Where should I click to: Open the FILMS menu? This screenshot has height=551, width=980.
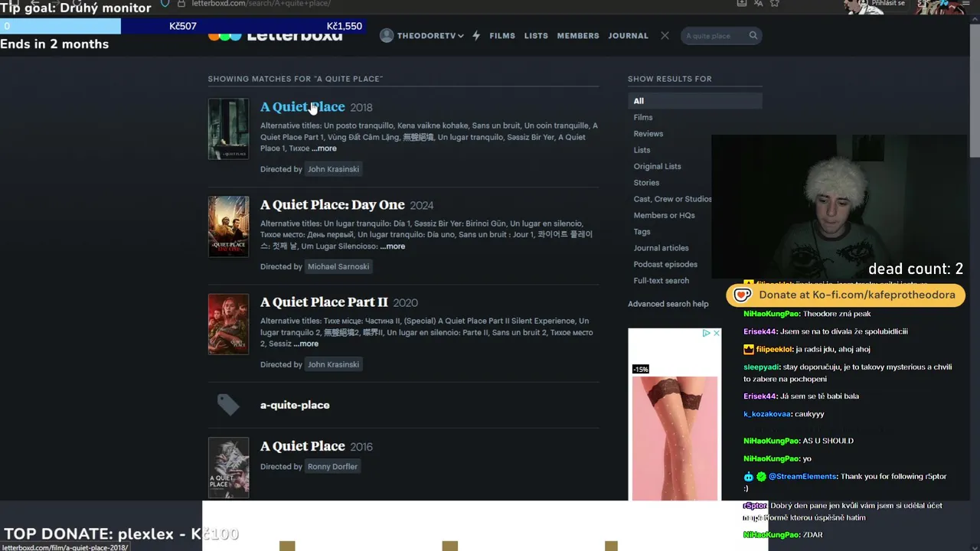click(x=502, y=36)
